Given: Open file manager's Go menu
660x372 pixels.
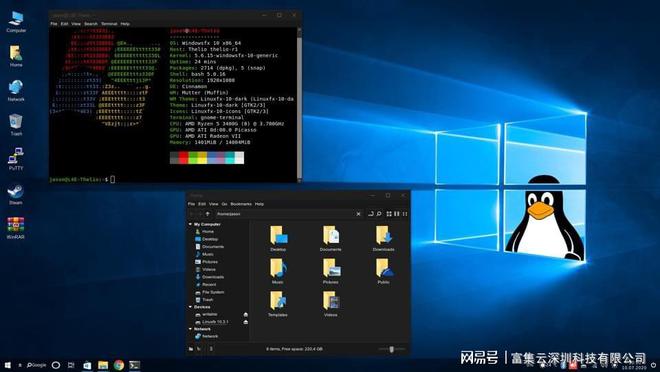Looking at the screenshot, I should tap(224, 204).
